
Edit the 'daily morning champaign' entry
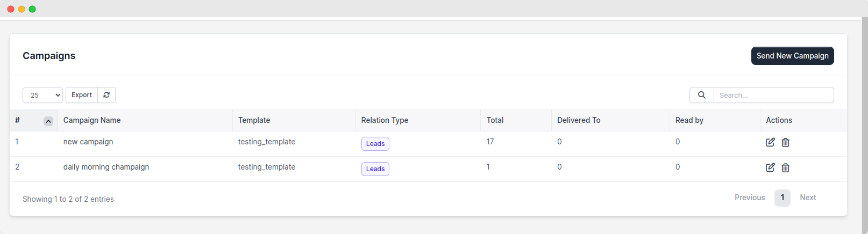770,167
